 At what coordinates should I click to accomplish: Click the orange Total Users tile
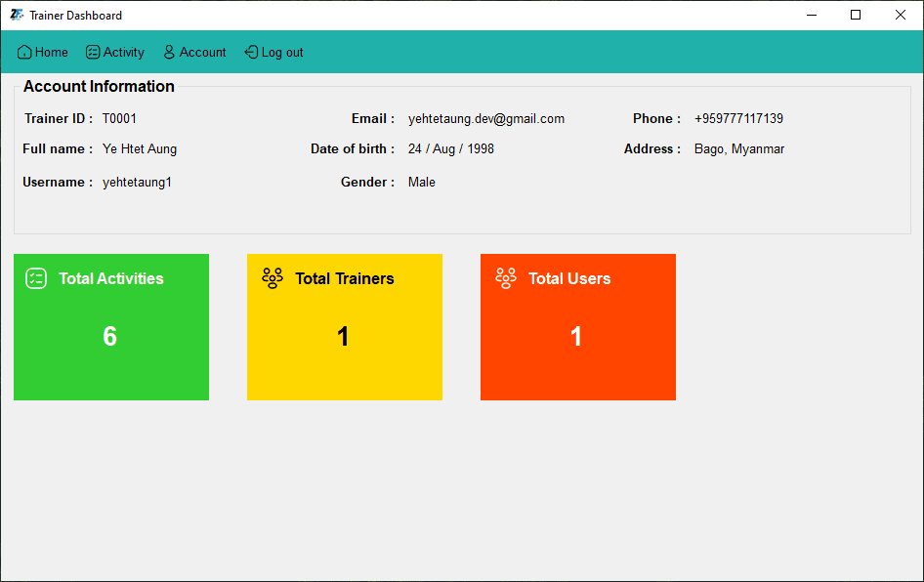578,352
